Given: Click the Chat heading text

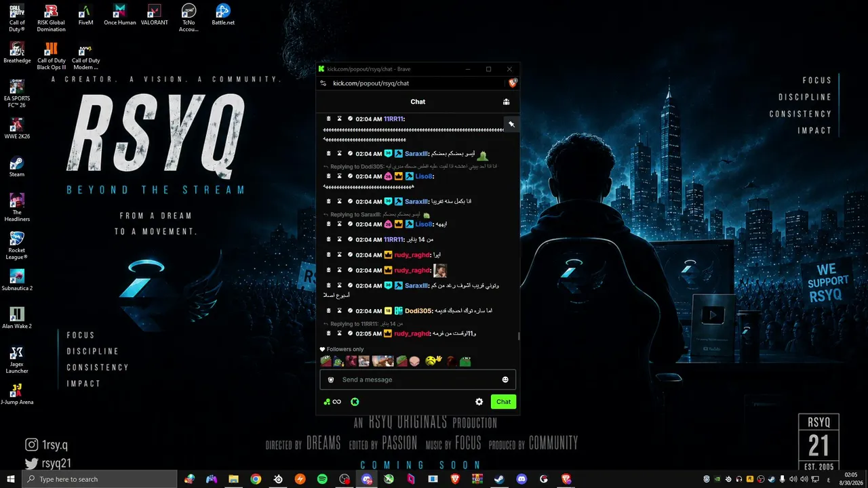Looking at the screenshot, I should coord(418,102).
